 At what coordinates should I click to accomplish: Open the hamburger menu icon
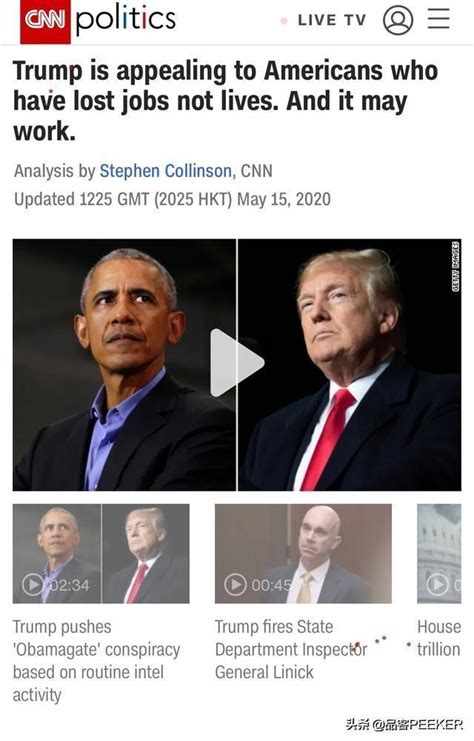tap(439, 19)
